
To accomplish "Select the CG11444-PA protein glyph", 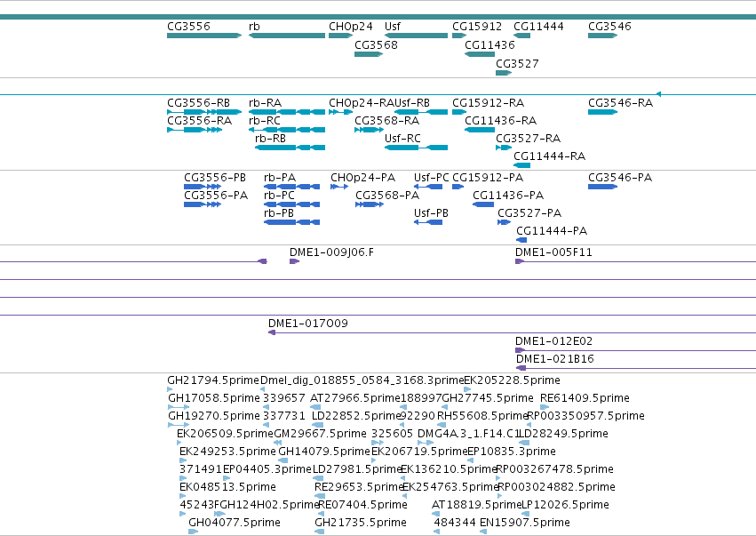I will (x=521, y=240).
